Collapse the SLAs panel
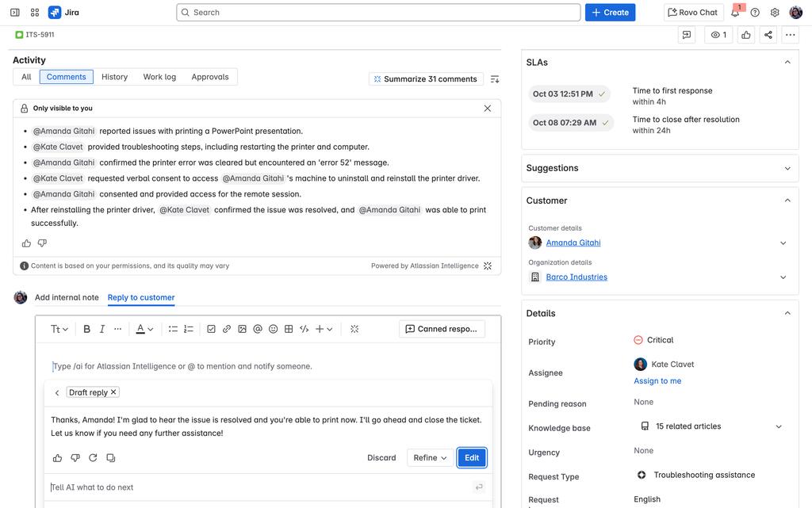Screen dimensions: 812x508 (x=787, y=62)
